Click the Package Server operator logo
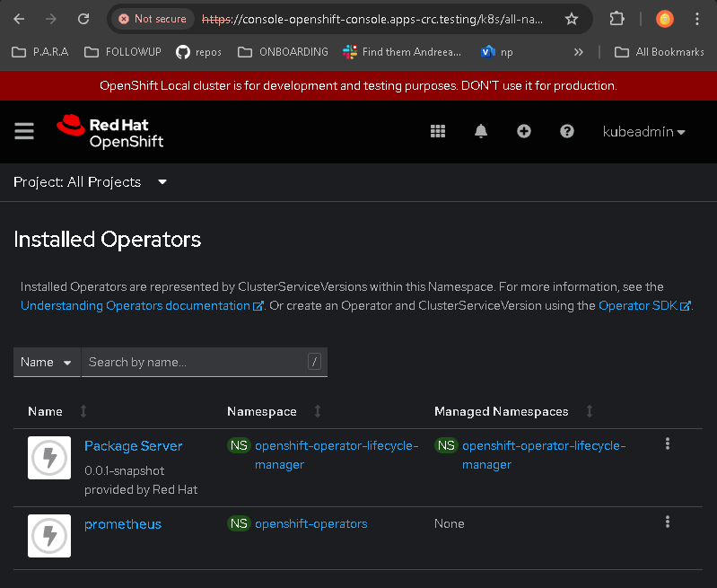The image size is (717, 588). point(49,458)
